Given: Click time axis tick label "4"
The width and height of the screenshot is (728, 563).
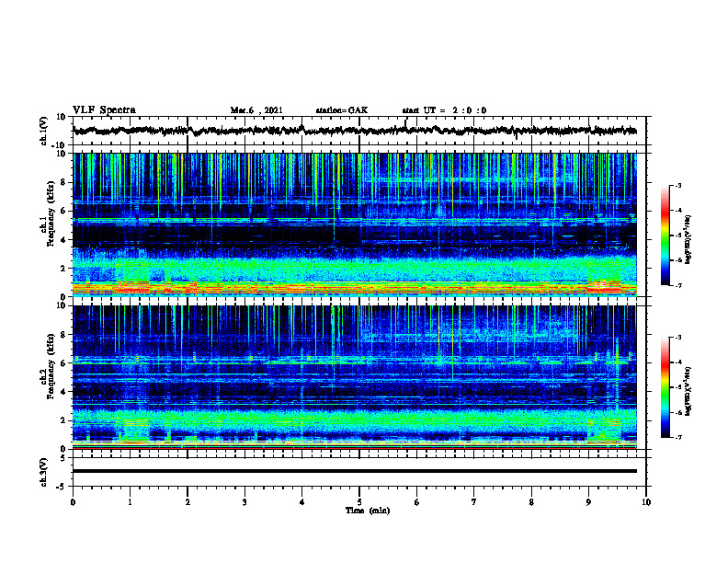Looking at the screenshot, I should click(x=302, y=502).
